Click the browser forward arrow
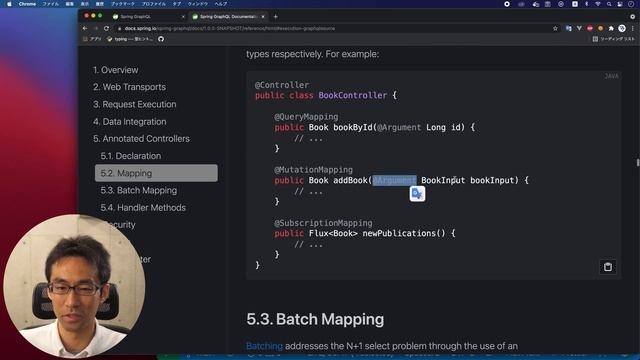The height and width of the screenshot is (360, 640). (96, 29)
